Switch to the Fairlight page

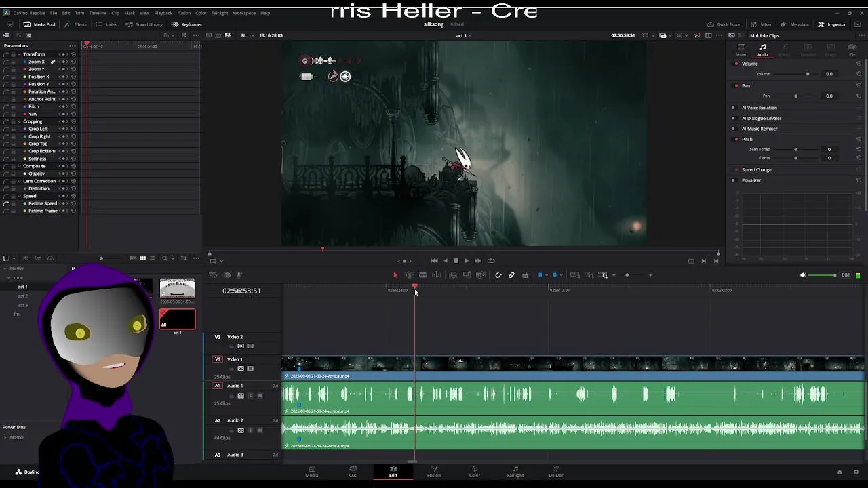tap(515, 472)
